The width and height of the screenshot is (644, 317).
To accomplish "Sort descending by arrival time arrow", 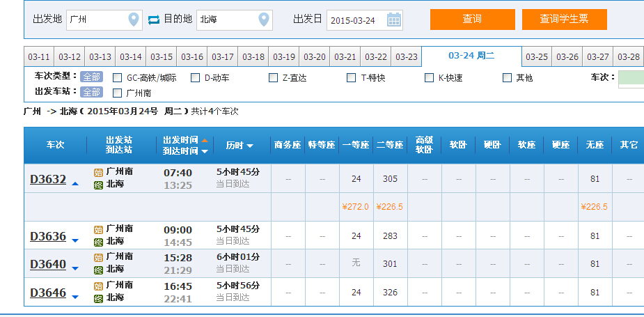I will coord(205,151).
